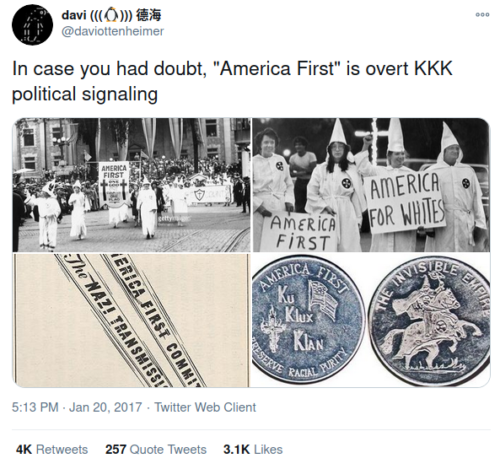Click the display name davi

[x=74, y=15]
